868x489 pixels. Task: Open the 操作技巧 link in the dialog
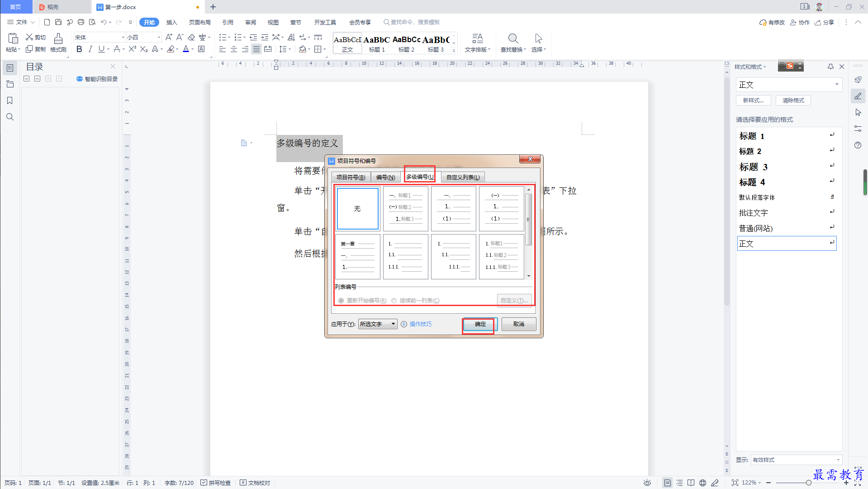coord(420,324)
